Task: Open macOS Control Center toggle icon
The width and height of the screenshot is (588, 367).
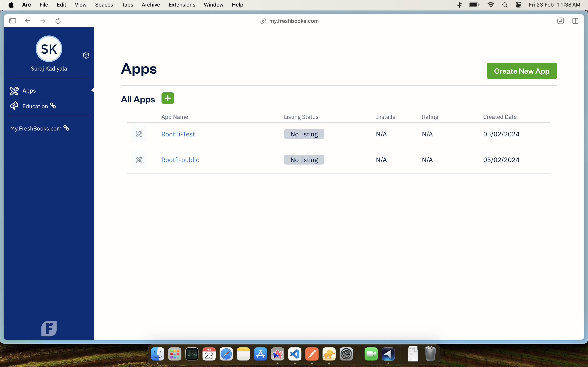Action: click(x=518, y=5)
